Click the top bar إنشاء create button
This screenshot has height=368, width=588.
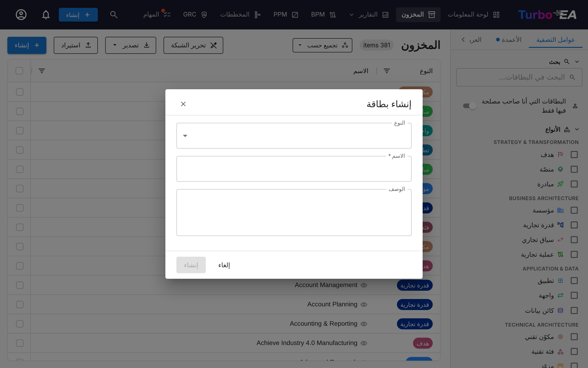(x=78, y=14)
